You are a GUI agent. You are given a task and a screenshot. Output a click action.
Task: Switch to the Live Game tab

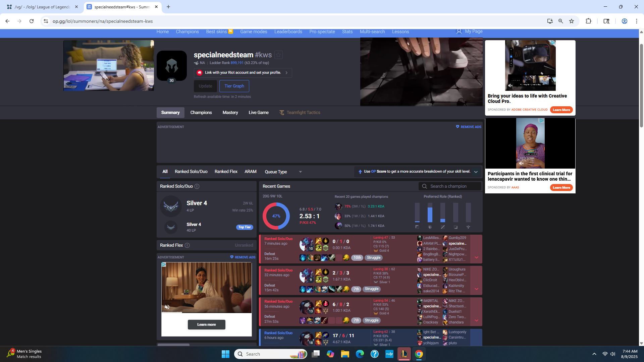click(259, 113)
